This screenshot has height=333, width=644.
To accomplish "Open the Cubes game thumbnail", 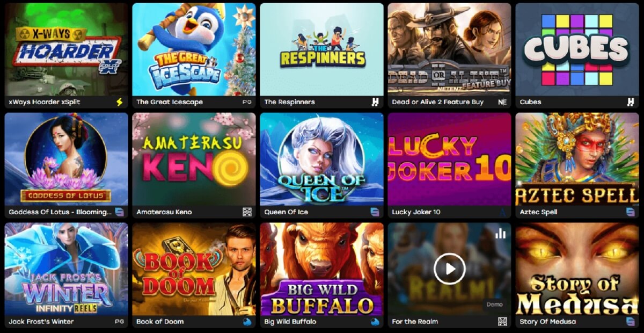I will click(x=577, y=49).
